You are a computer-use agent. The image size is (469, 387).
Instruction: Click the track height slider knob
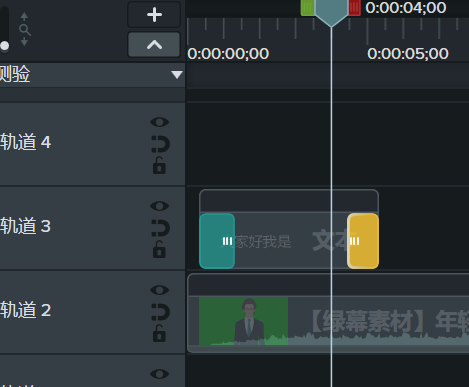pyautogui.click(x=5, y=46)
